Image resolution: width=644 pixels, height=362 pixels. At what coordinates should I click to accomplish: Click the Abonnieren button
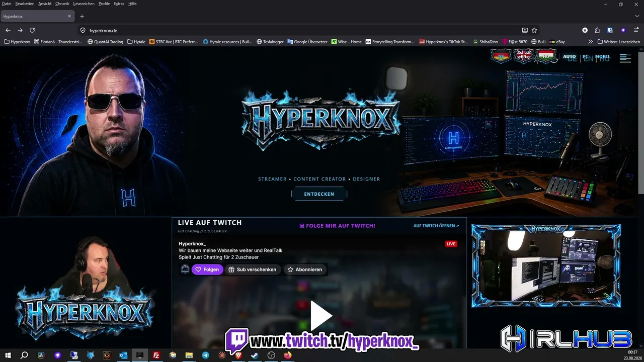point(305,269)
